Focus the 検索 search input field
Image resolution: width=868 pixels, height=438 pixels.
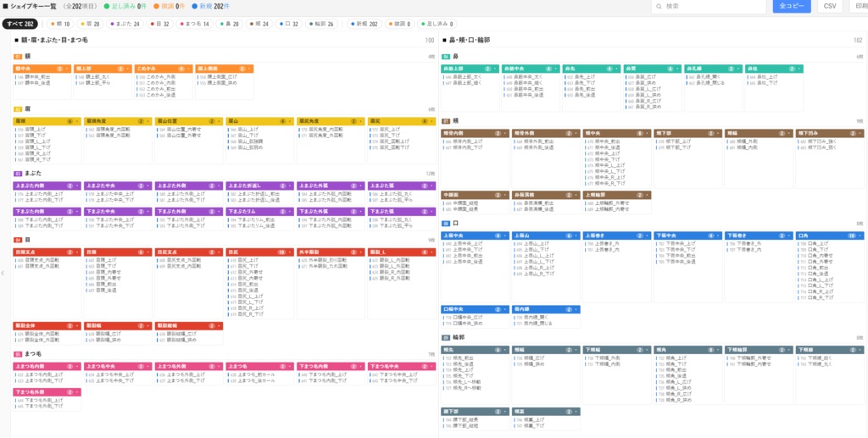(709, 7)
